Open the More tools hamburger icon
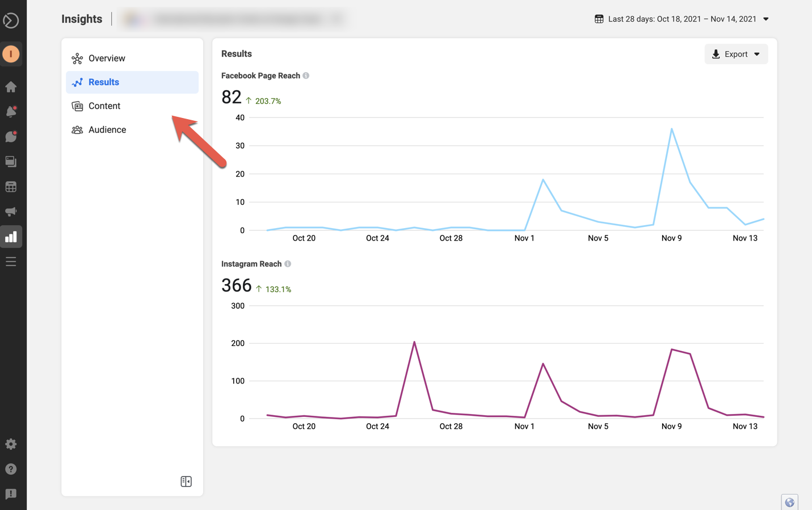Viewport: 812px width, 510px height. pyautogui.click(x=11, y=262)
